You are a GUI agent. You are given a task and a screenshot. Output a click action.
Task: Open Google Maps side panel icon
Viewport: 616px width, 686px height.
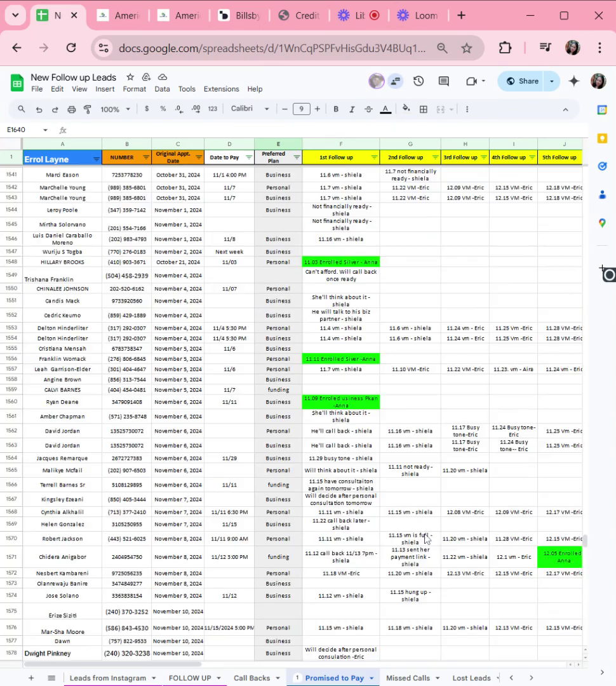(x=603, y=223)
